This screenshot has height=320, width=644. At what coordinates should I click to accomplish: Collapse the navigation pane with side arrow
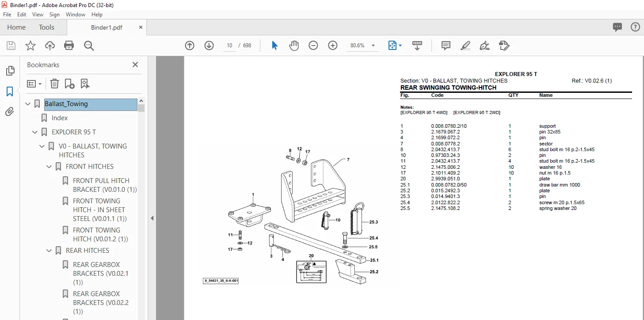tap(152, 218)
